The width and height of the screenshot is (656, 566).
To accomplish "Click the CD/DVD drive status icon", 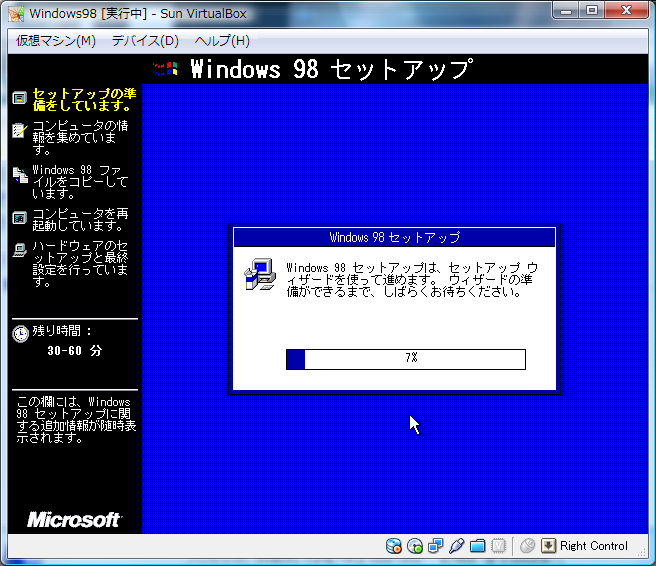I will 415,546.
